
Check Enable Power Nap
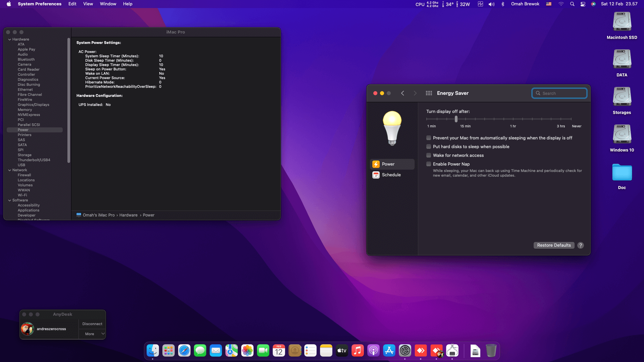(429, 164)
